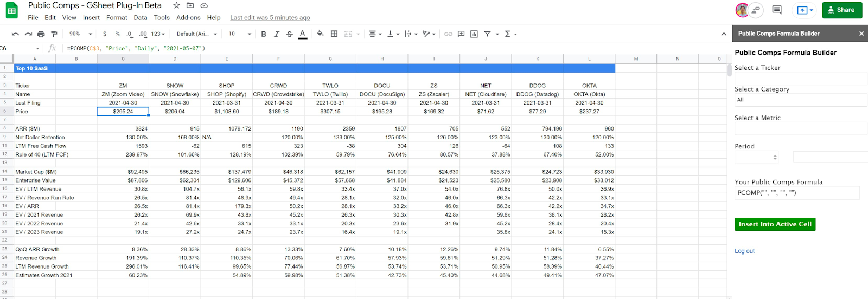Open the Select a Category field showing All
Screen dimensions: 868x299
tap(801, 100)
